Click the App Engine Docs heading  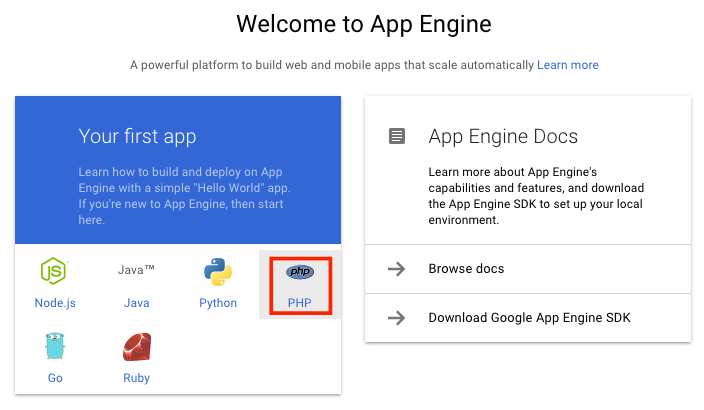pyautogui.click(x=503, y=137)
